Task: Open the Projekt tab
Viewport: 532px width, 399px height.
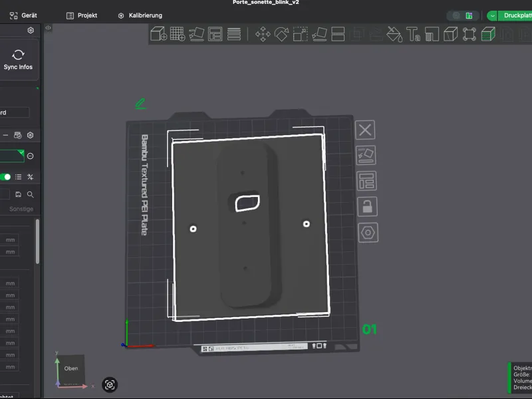Action: (82, 15)
